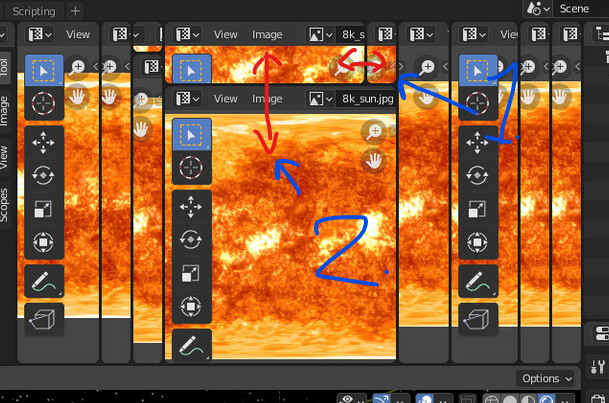Toggle viewport gizmos in the 3D viewport header
Viewport: 609px width, 403px height.
(381, 399)
